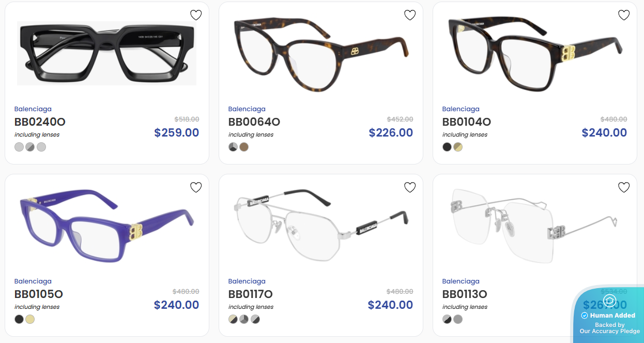Favorite the BB0240O glasses with heart icon
The height and width of the screenshot is (343, 644).
tap(196, 15)
